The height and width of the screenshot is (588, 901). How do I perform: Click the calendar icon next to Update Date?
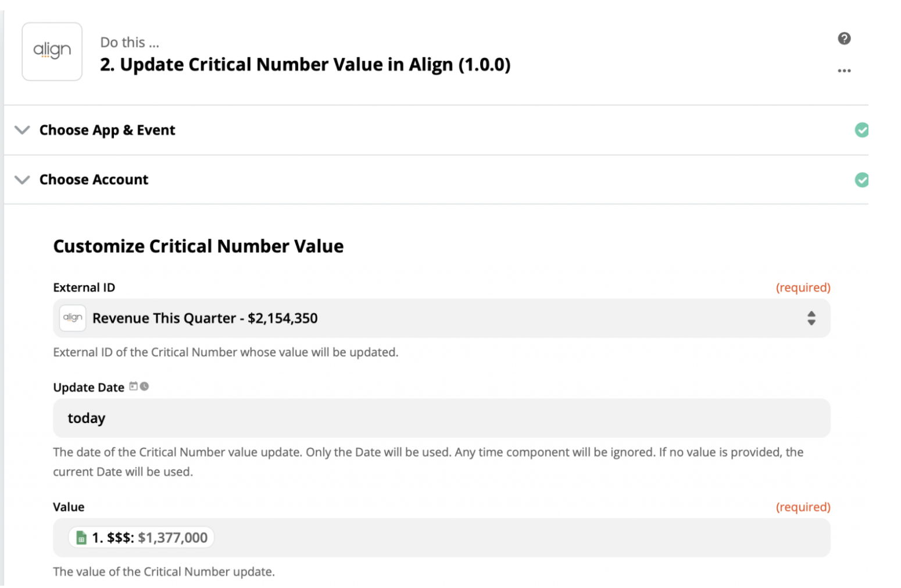click(134, 386)
